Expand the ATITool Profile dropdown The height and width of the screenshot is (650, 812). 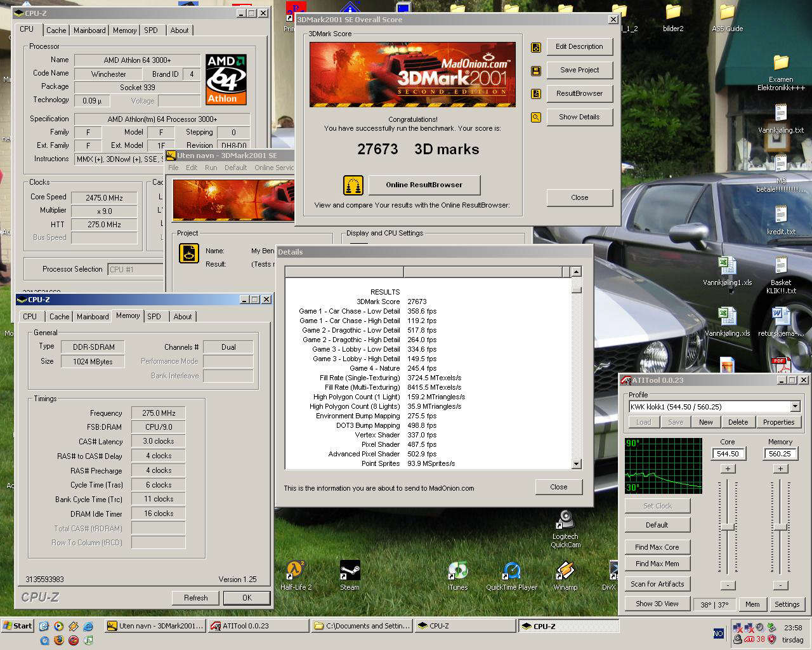(x=795, y=407)
